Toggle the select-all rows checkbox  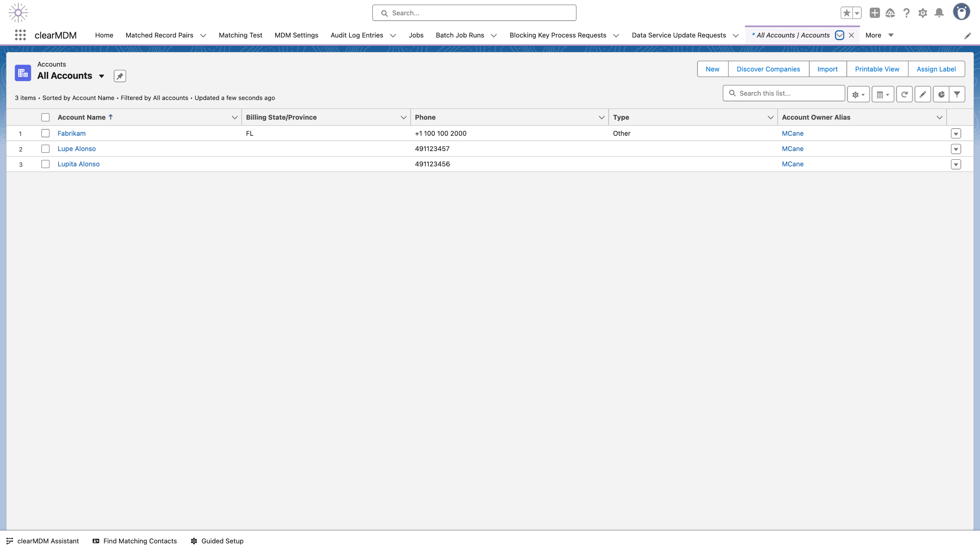click(46, 117)
